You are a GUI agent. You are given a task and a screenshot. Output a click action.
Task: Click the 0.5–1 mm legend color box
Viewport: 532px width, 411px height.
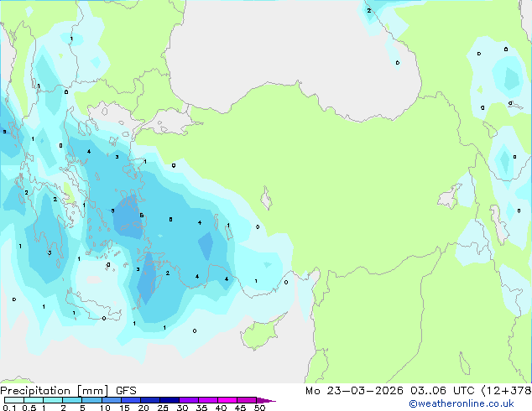pyautogui.click(x=34, y=400)
